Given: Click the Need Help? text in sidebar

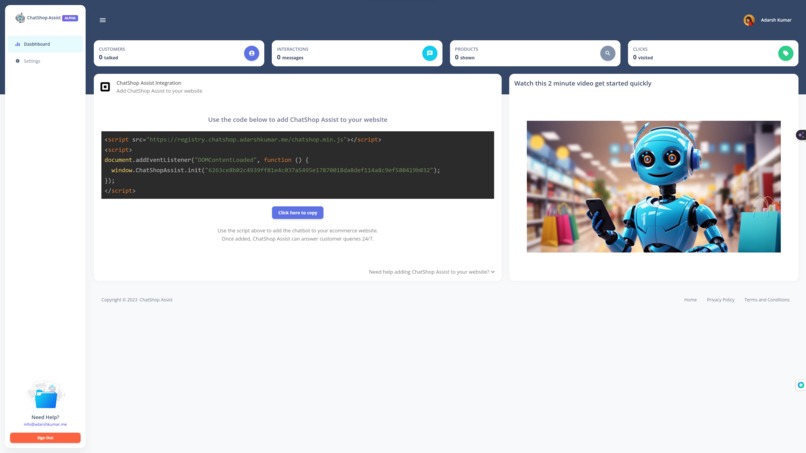Looking at the screenshot, I should [x=45, y=417].
